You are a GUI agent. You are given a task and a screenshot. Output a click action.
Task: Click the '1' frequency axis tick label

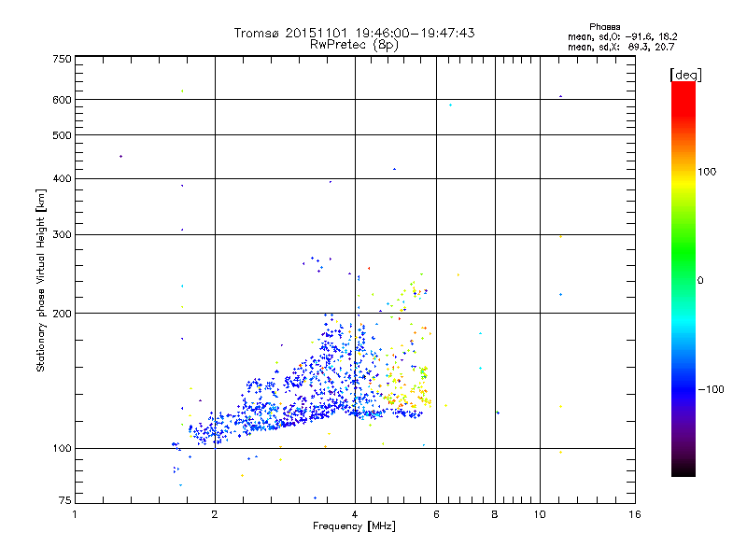75,514
